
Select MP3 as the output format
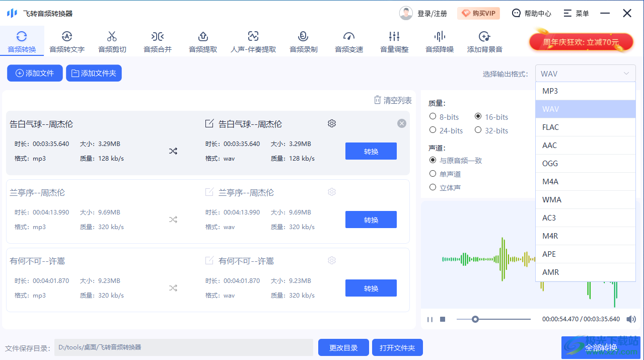[550, 91]
